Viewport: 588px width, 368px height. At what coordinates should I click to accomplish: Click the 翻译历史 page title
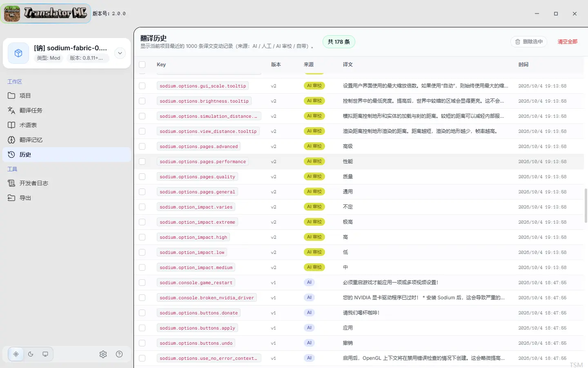[x=154, y=38]
